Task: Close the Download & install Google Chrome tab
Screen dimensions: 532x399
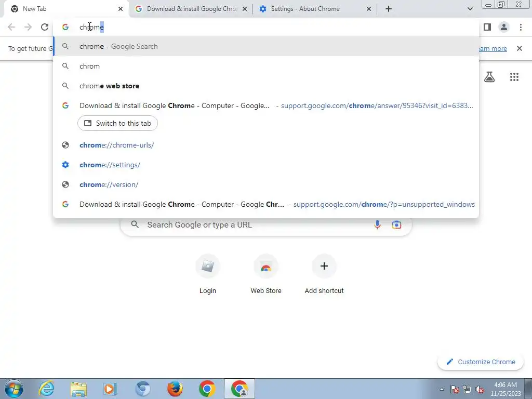Action: pyautogui.click(x=245, y=9)
